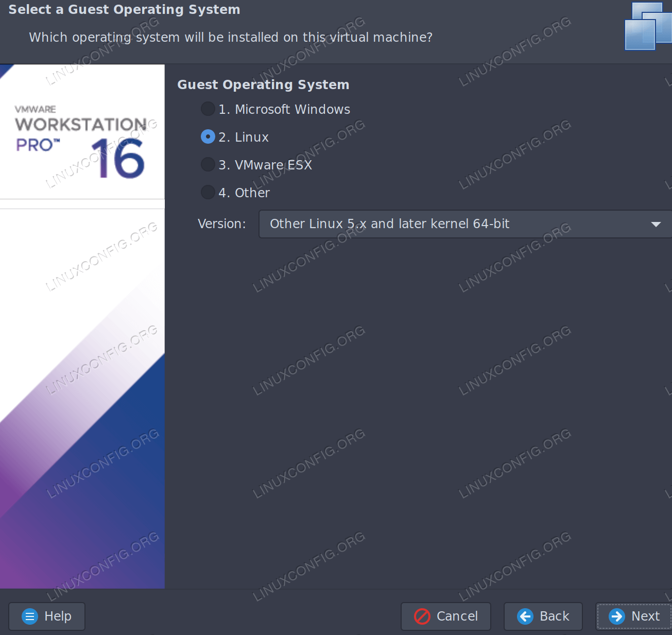
Task: Click the VMware Workstation Pro 16 logo
Action: [82, 142]
